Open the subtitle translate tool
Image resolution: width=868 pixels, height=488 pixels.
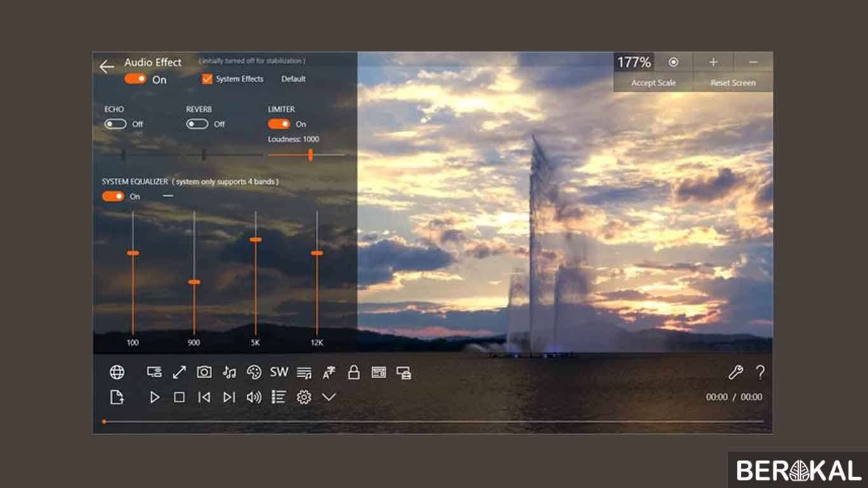[x=328, y=372]
